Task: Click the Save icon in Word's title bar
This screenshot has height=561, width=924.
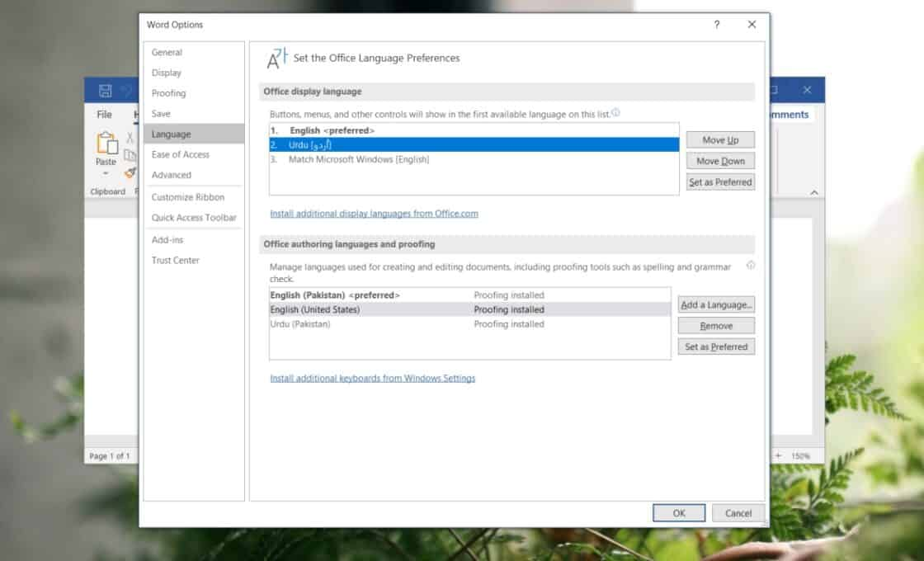Action: [105, 91]
